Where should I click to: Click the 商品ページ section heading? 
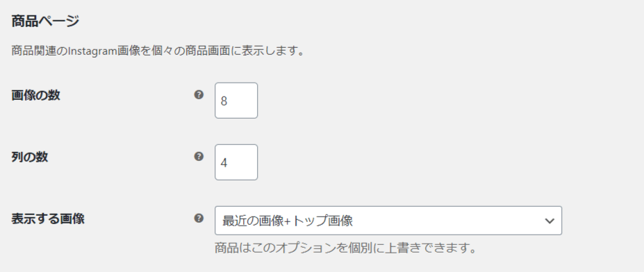[x=44, y=21]
